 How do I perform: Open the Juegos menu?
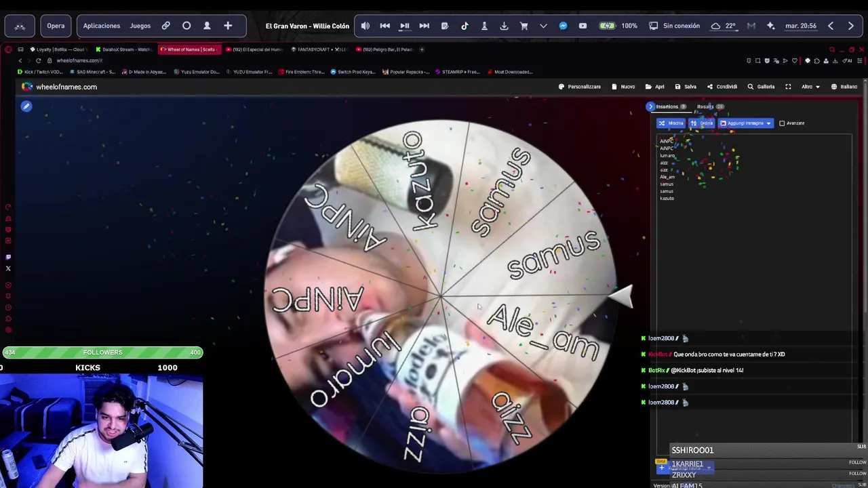140,26
